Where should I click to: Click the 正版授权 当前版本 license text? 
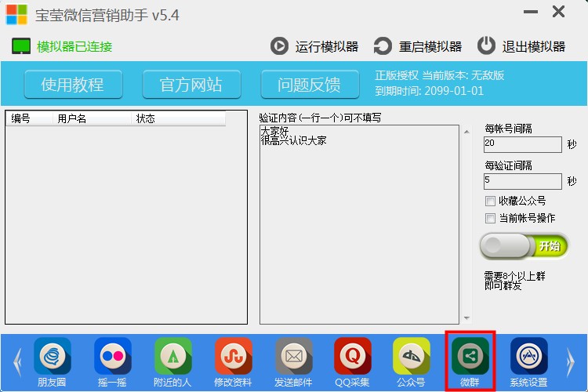click(440, 75)
